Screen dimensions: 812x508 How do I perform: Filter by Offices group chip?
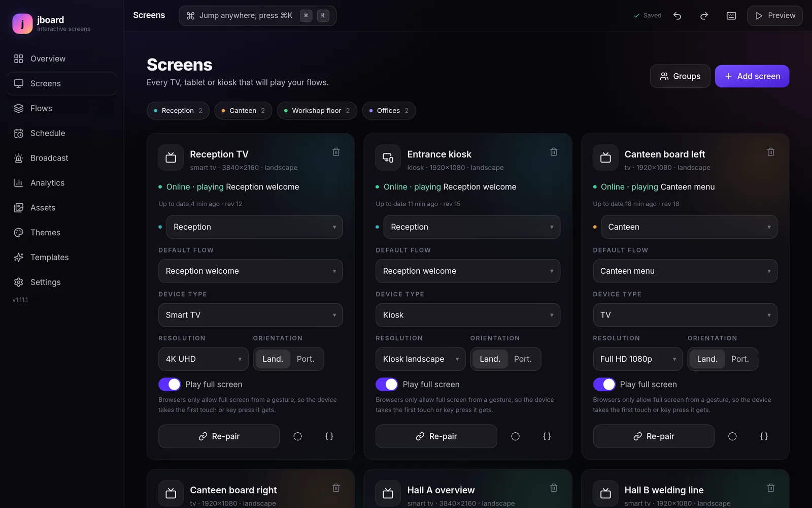[389, 111]
